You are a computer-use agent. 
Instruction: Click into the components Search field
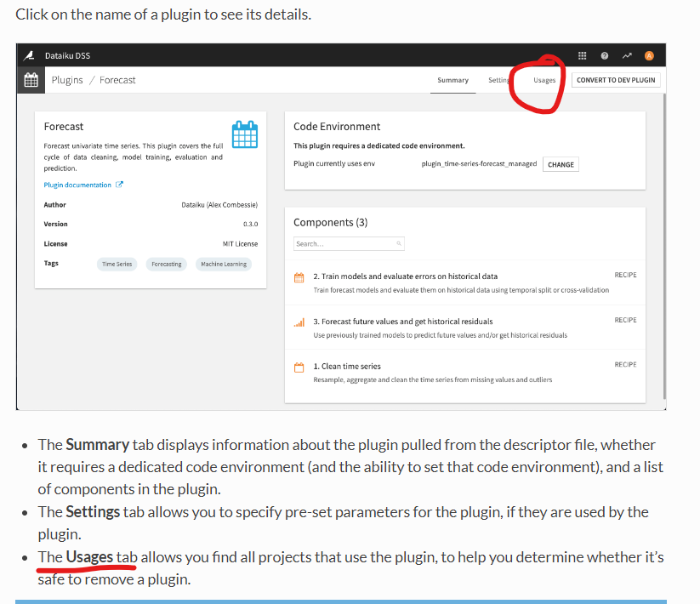pos(349,244)
